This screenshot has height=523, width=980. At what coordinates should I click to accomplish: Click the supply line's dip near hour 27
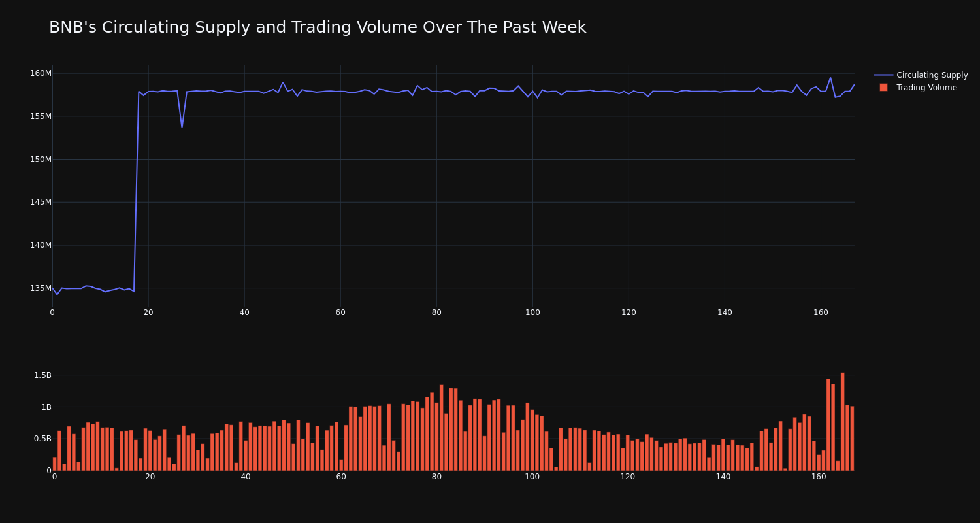pos(182,127)
